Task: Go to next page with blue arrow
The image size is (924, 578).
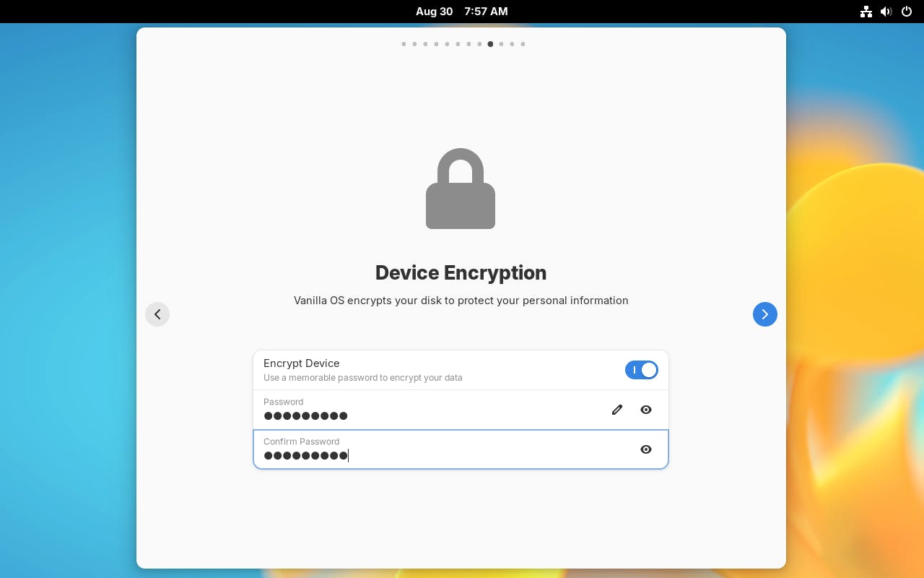Action: point(764,314)
